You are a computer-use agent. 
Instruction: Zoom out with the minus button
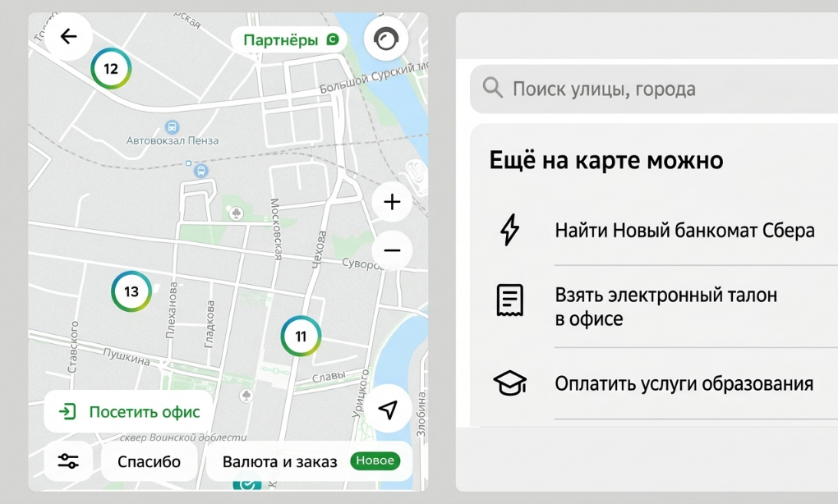[392, 250]
